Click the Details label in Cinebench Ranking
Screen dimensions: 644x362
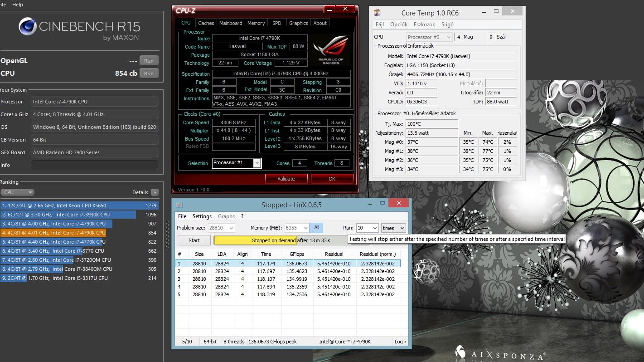pos(140,192)
